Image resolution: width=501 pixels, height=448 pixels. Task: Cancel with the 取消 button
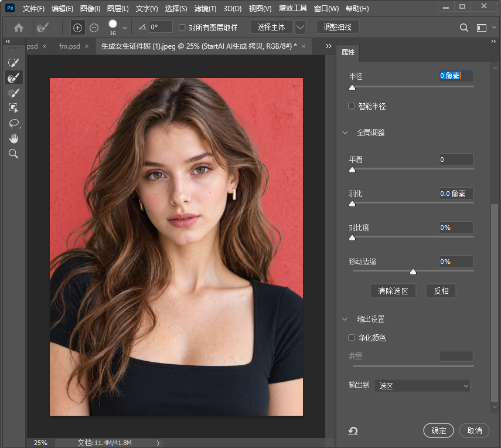(x=475, y=430)
